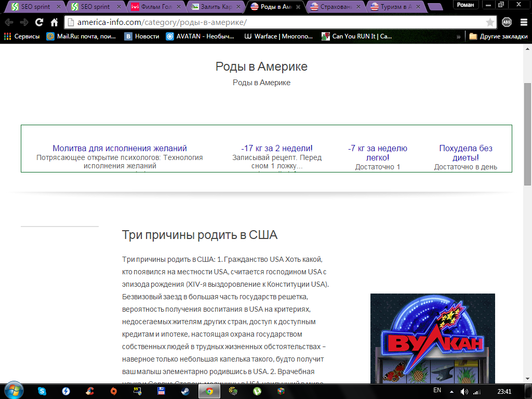Viewport: 532px width, 399px height.
Task: Show hidden tray icons arrow
Action: (x=451, y=392)
